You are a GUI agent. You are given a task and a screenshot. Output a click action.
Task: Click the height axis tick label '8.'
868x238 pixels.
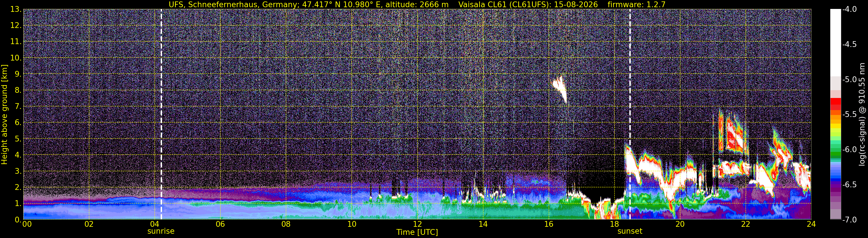(18, 90)
